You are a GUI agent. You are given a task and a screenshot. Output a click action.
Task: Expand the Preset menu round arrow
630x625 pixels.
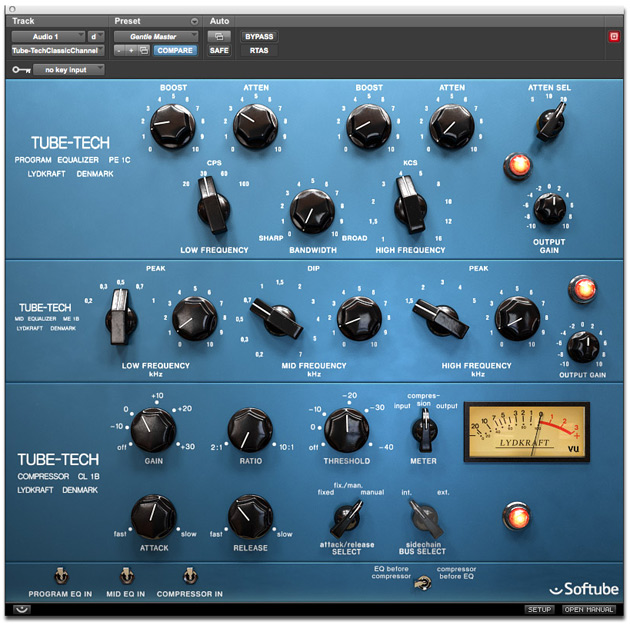click(x=194, y=21)
